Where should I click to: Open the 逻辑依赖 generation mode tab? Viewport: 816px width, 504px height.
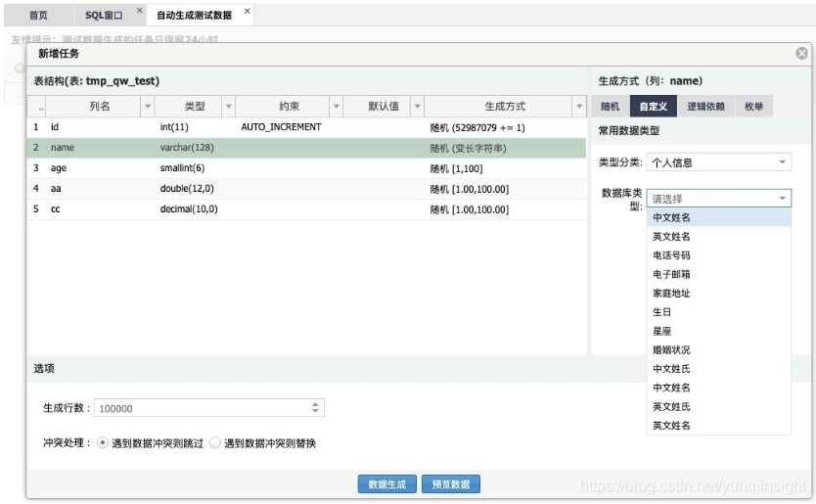point(705,107)
